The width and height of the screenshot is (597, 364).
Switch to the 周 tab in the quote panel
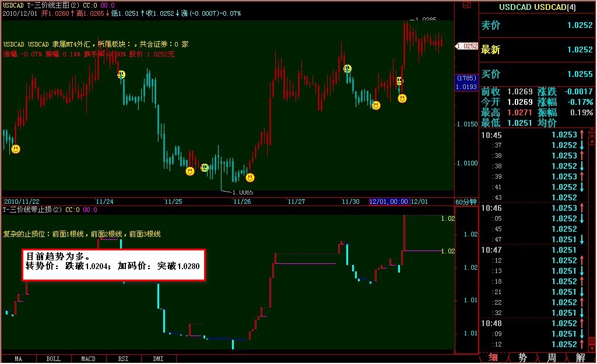[552, 358]
